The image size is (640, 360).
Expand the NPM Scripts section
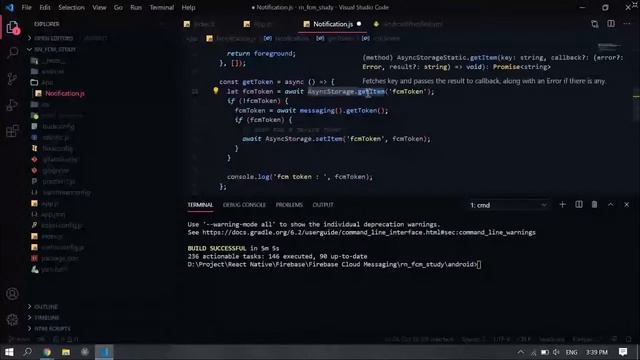(x=52, y=329)
